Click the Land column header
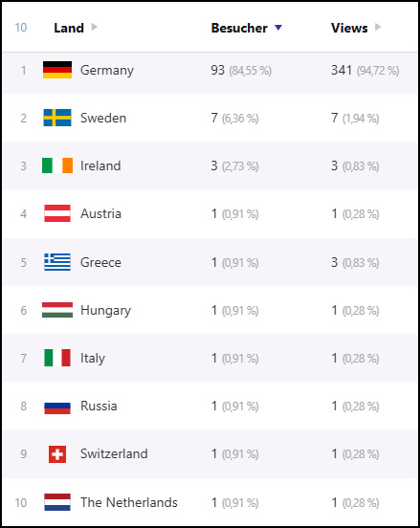The image size is (420, 528). [x=69, y=28]
